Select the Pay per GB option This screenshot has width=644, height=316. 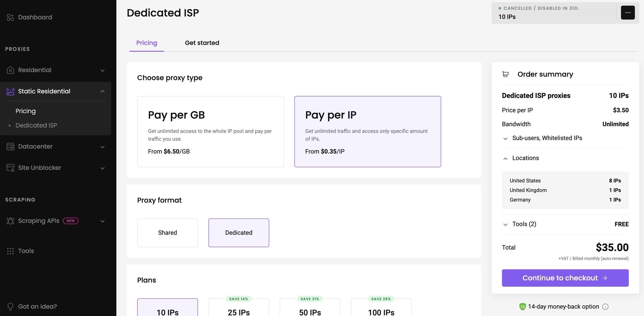[x=210, y=131]
